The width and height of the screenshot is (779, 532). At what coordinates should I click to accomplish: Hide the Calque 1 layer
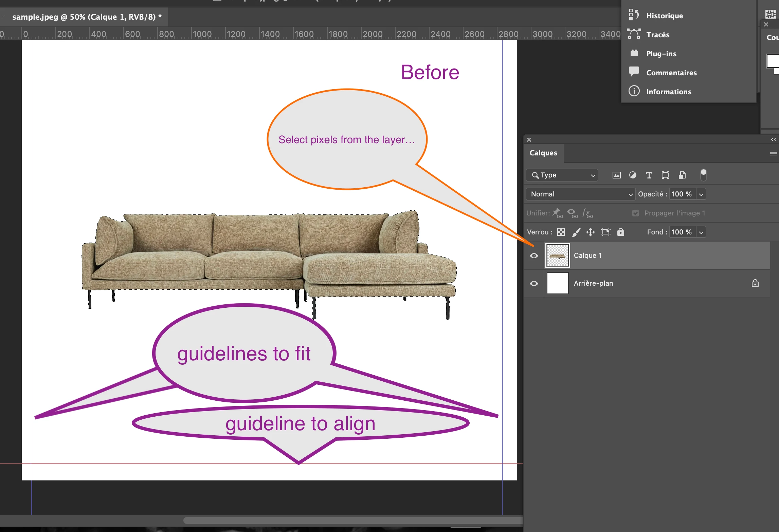[534, 255]
